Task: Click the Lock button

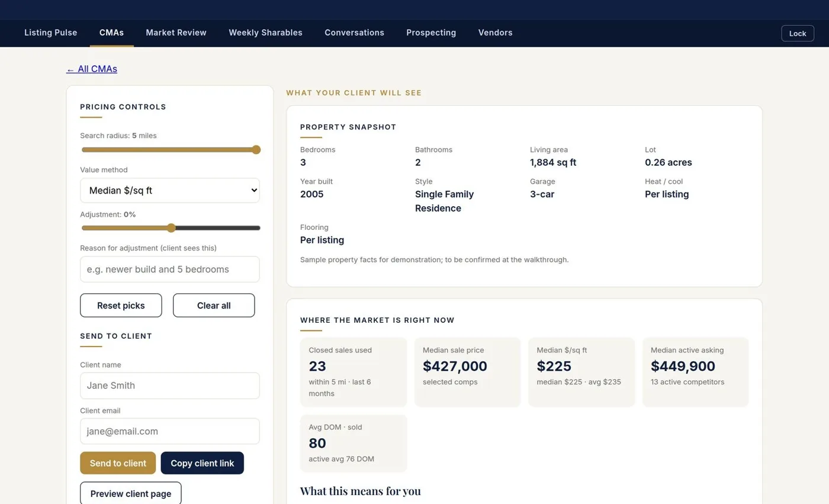Action: coord(798,33)
